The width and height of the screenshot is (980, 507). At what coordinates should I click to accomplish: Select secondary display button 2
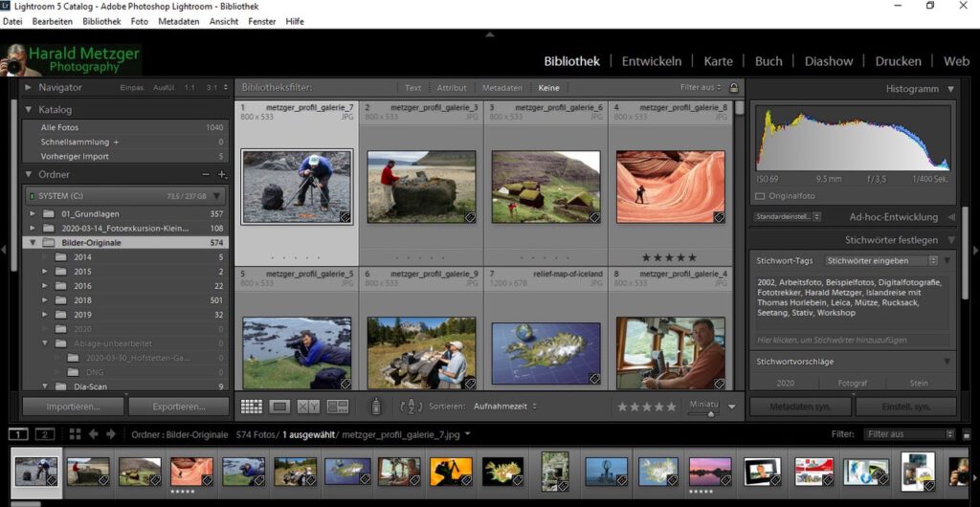click(44, 434)
